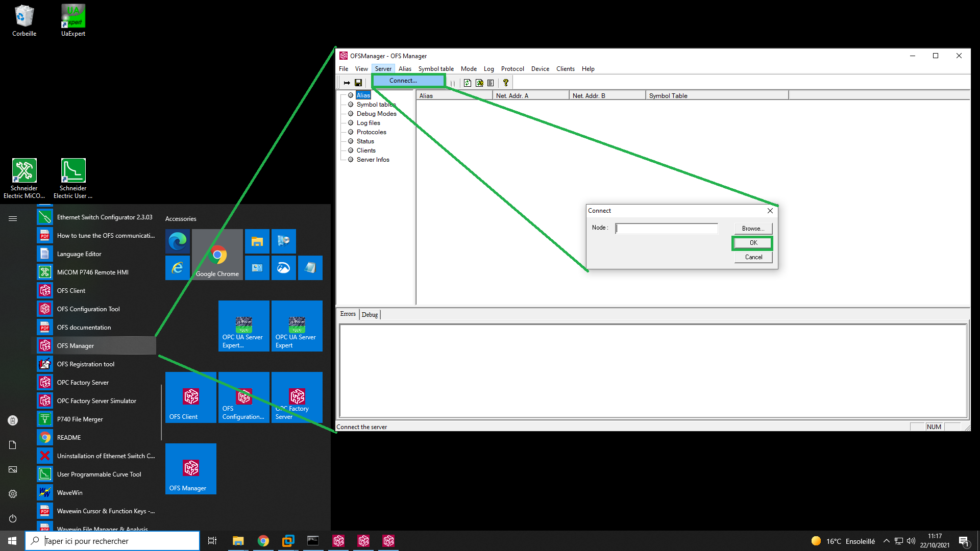Open the Protocol menu
Image resolution: width=980 pixels, height=551 pixels.
tap(512, 69)
